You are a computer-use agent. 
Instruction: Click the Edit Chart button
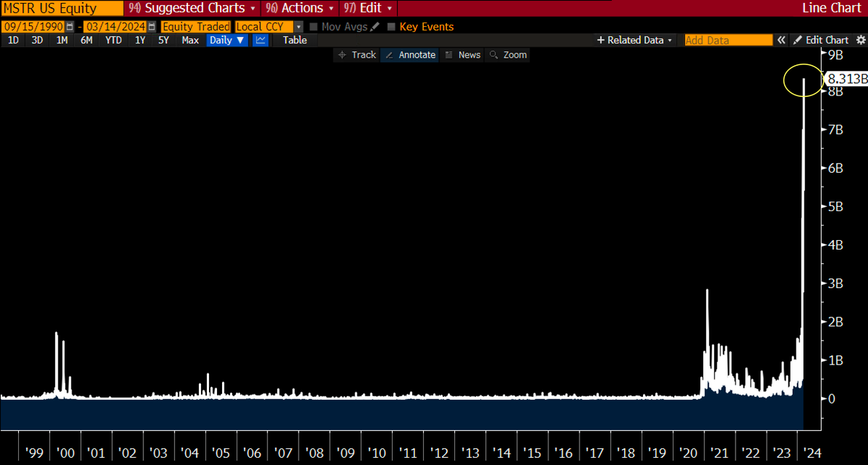click(822, 40)
